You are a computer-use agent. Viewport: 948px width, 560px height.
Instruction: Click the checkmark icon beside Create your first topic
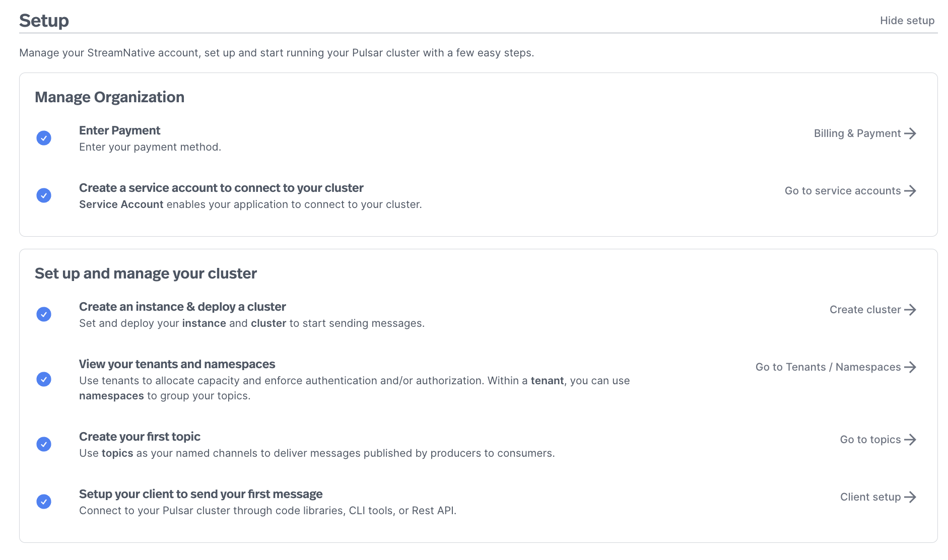(x=44, y=444)
